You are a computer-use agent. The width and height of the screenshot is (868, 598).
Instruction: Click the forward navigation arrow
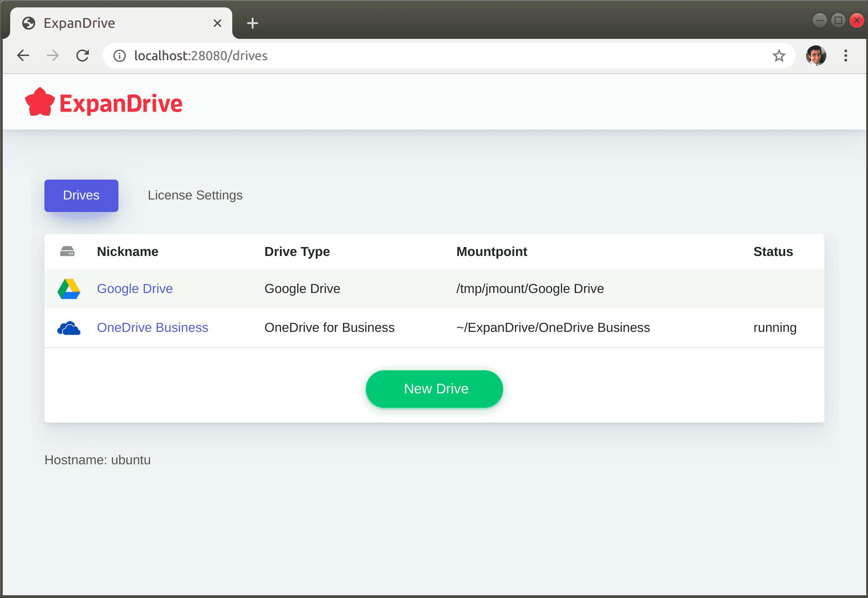(x=53, y=56)
